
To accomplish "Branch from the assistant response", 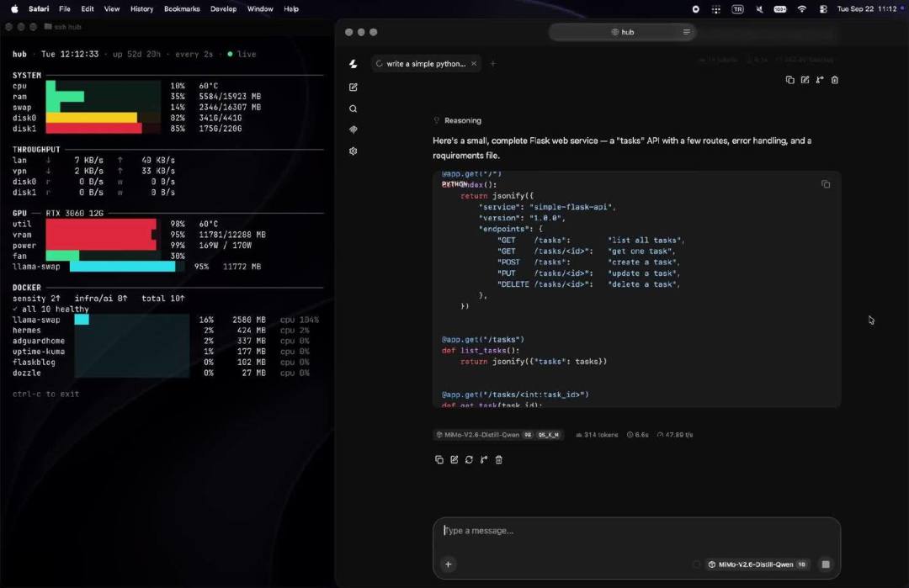I will coord(483,459).
